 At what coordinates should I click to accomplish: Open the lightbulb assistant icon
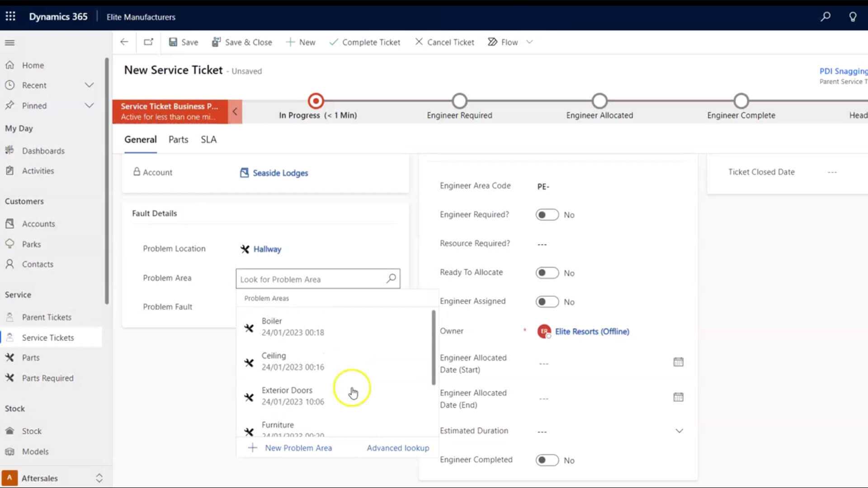tap(853, 17)
